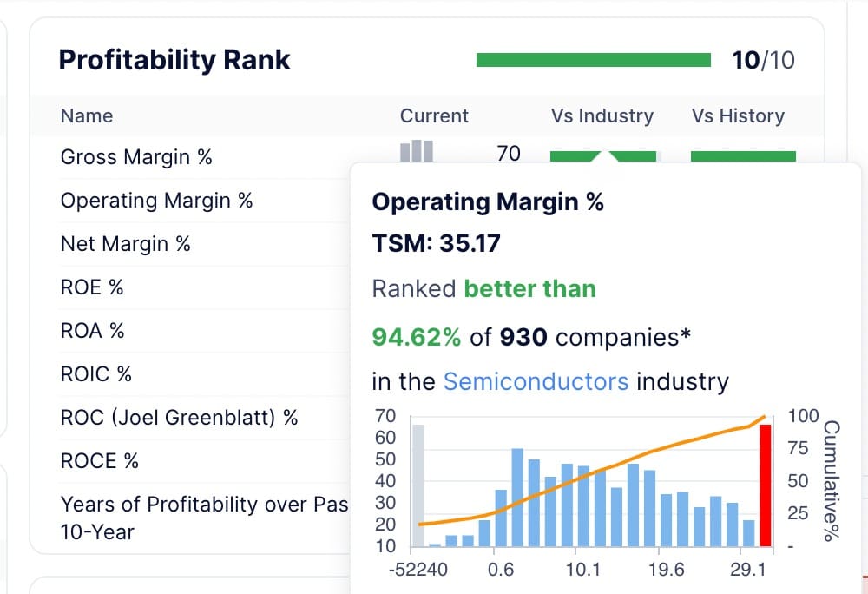
Task: Click the Vs History column header
Action: [738, 115]
